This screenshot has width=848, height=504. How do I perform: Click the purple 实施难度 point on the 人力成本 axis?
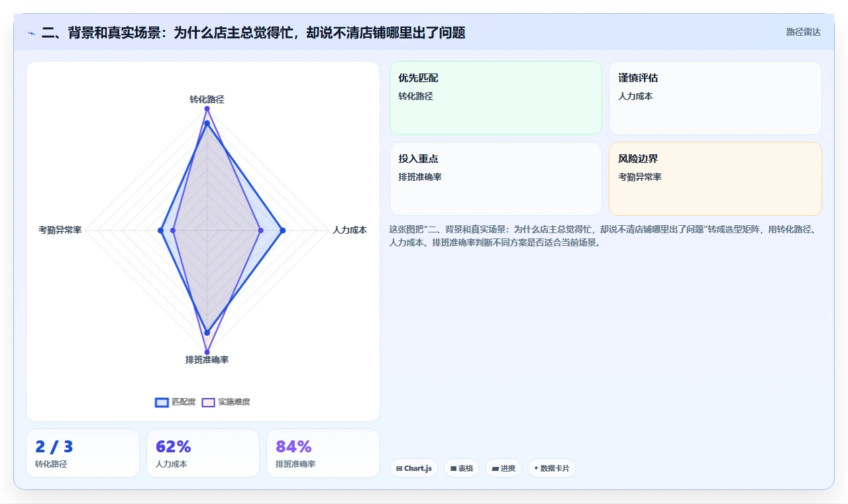pos(261,230)
